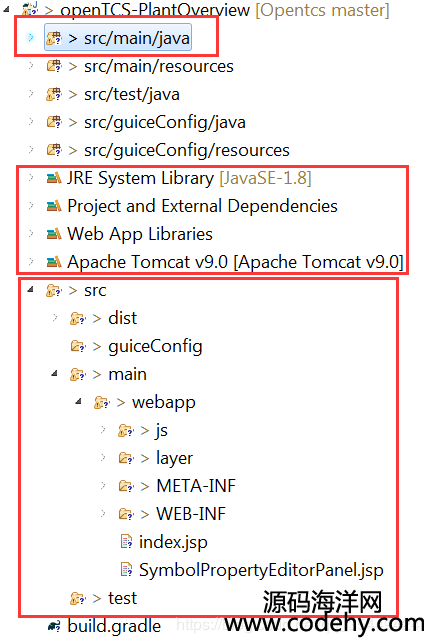Click the webapp folder icon
This screenshot has height=643, width=429.
click(102, 402)
